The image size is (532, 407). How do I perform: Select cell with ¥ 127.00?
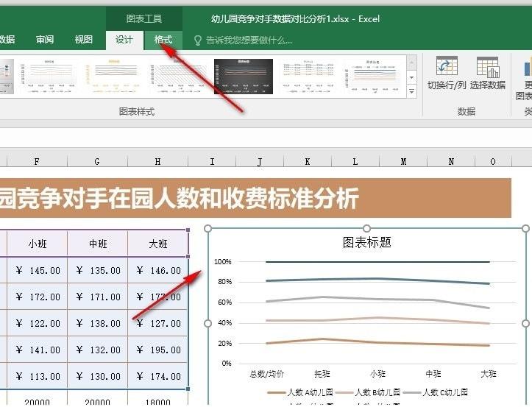point(158,323)
